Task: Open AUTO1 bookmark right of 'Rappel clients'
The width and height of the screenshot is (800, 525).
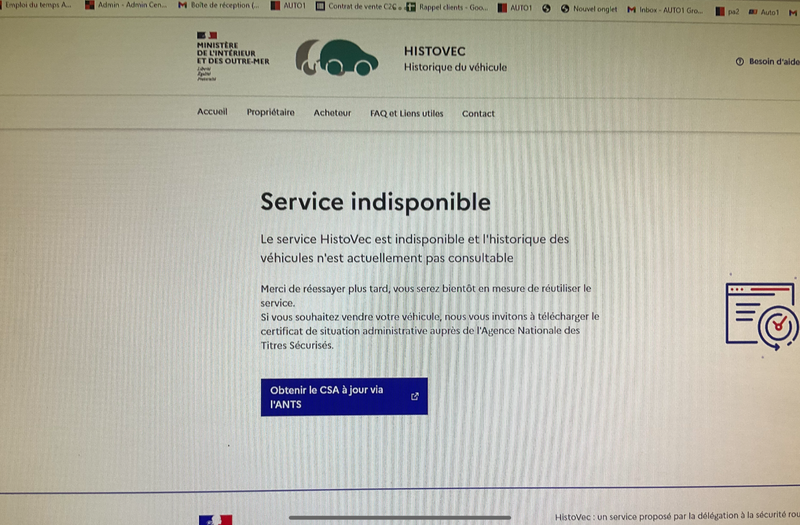Action: (515, 8)
